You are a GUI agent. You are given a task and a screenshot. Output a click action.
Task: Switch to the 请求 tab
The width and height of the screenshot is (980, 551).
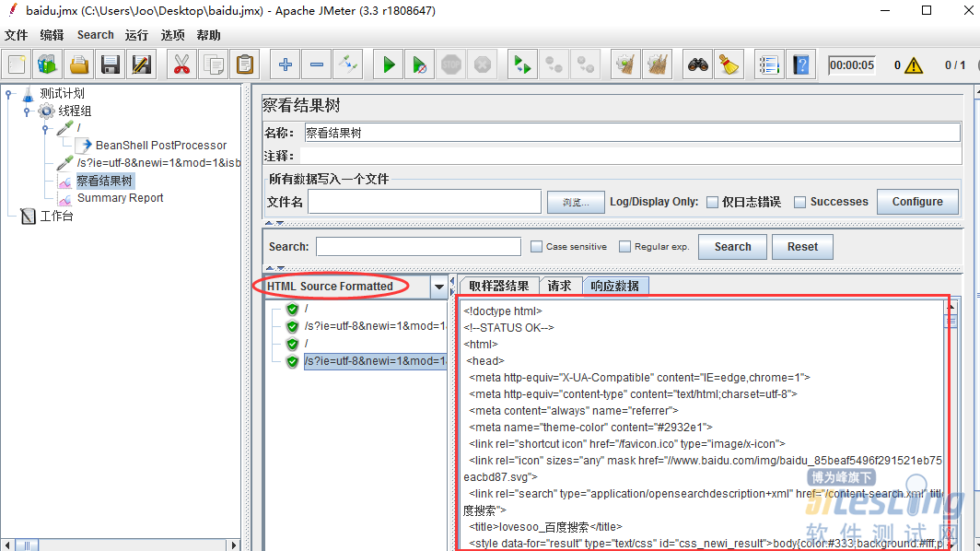[559, 286]
